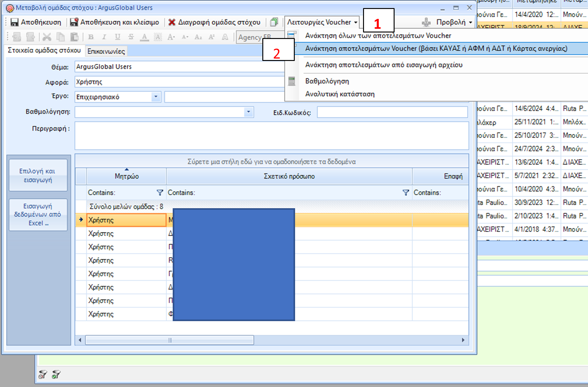Click the Μητρώο column filter funnel icon
The width and height of the screenshot is (588, 387).
[x=160, y=193]
